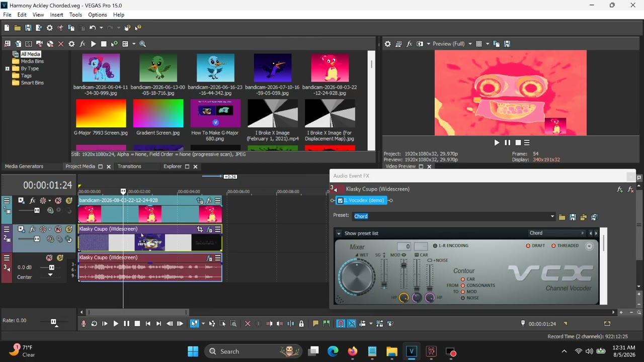Viewport: 644px width, 362px height.
Task: Click the Save Preset floppy icon
Action: coord(573,217)
